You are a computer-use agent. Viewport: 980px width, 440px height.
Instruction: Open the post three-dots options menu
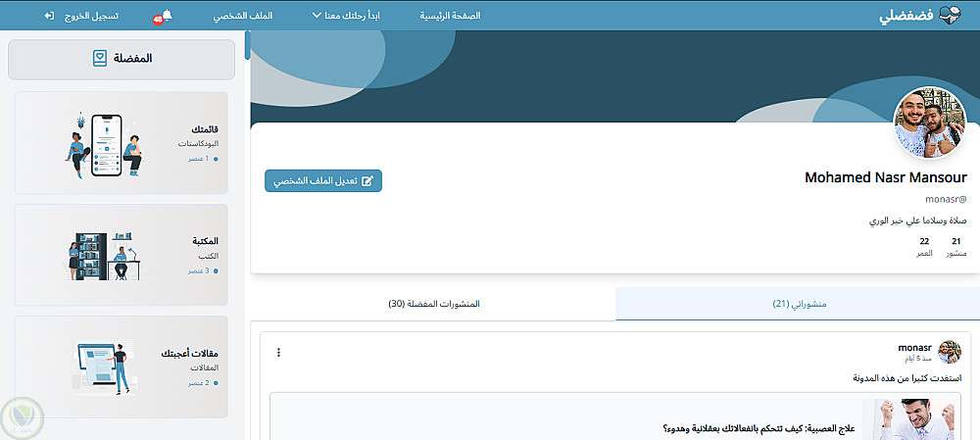pos(278,353)
